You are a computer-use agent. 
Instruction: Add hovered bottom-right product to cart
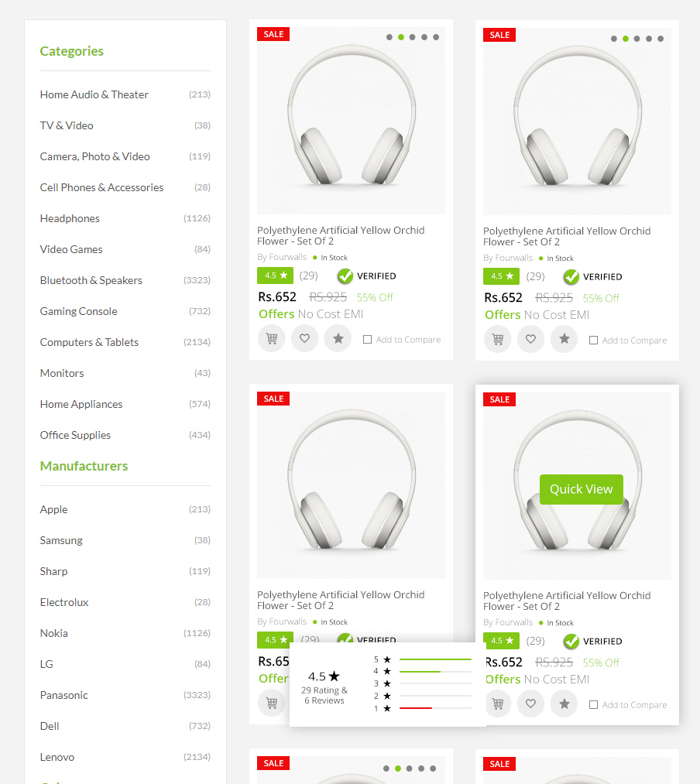pyautogui.click(x=498, y=704)
